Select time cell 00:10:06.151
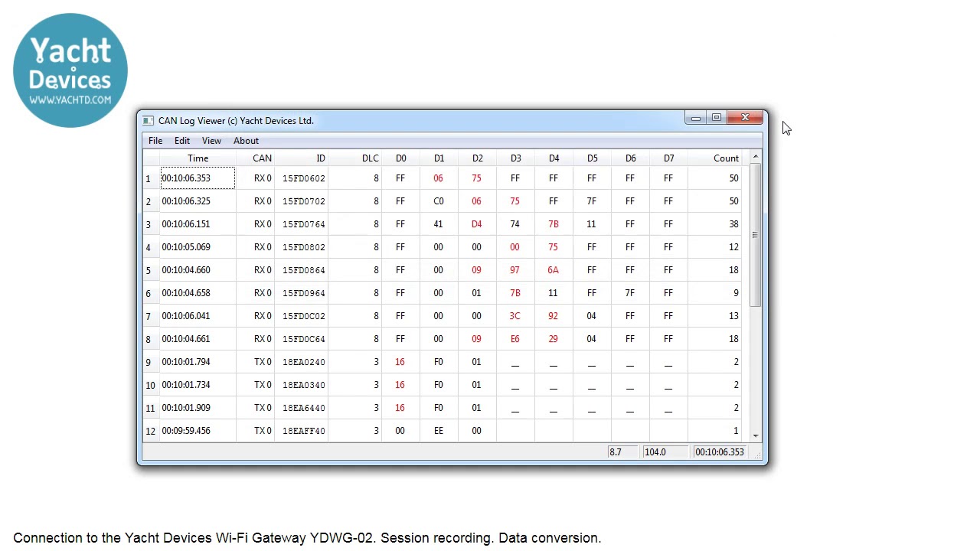The width and height of the screenshot is (980, 551). point(198,224)
